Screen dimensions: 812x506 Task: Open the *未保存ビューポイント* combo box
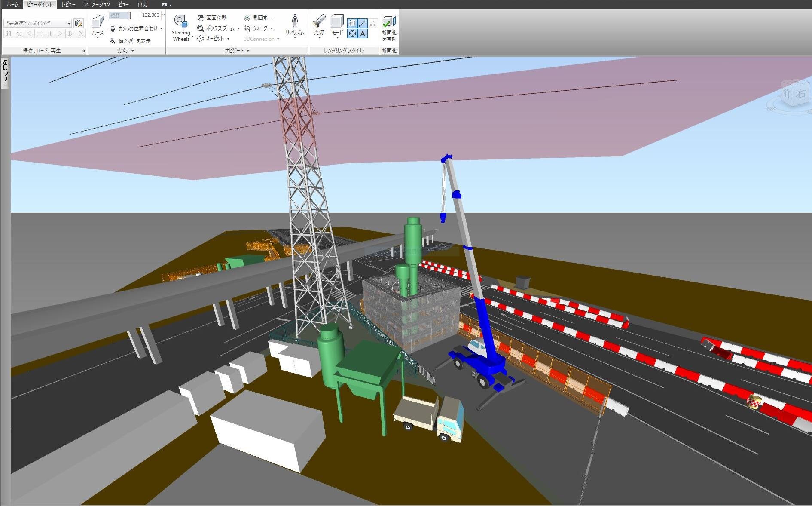pyautogui.click(x=38, y=23)
